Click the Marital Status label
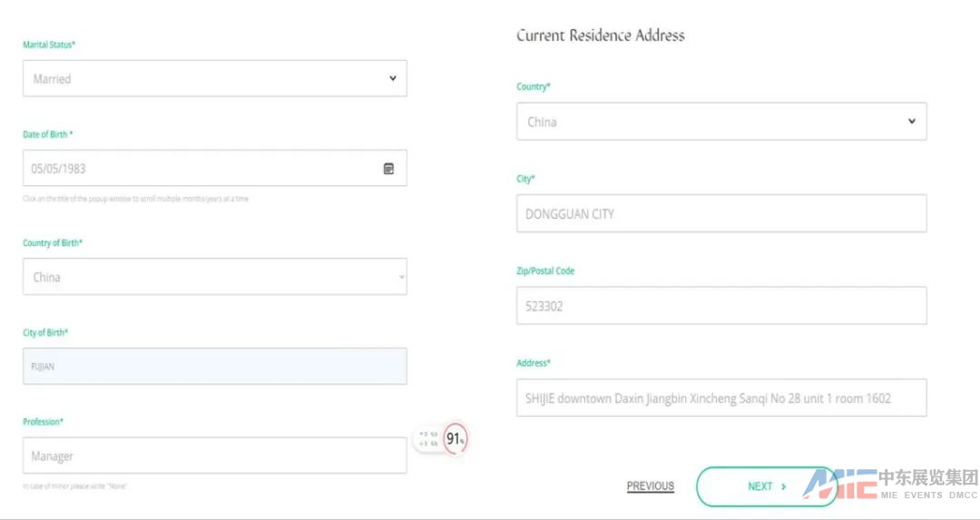980x520 pixels. click(49, 44)
